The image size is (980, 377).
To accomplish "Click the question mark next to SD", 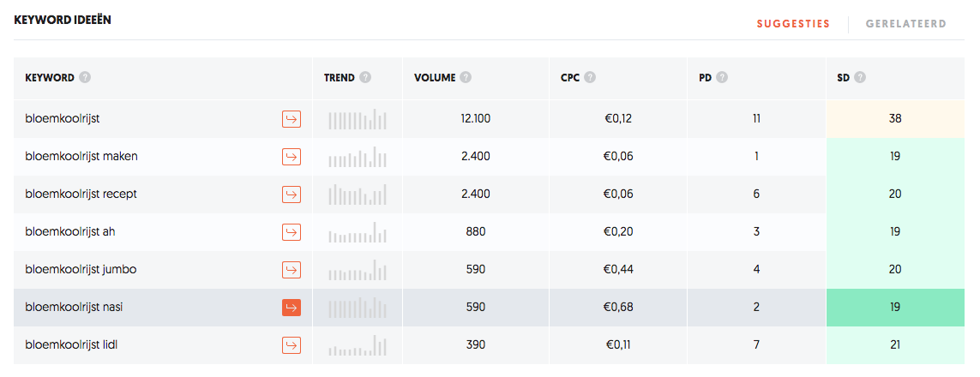I will click(x=860, y=78).
